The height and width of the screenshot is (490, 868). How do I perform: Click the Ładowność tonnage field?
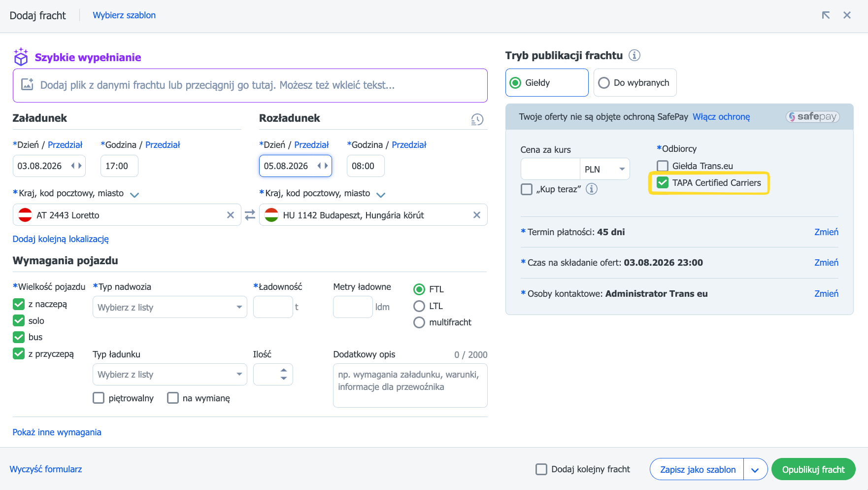(273, 307)
